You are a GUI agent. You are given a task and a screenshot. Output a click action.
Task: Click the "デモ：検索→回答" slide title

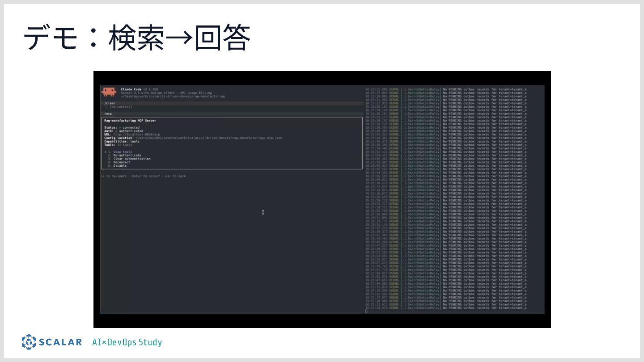pos(137,38)
